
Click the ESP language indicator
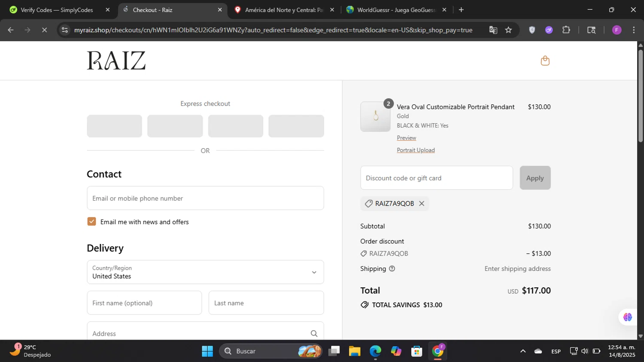tap(556, 351)
